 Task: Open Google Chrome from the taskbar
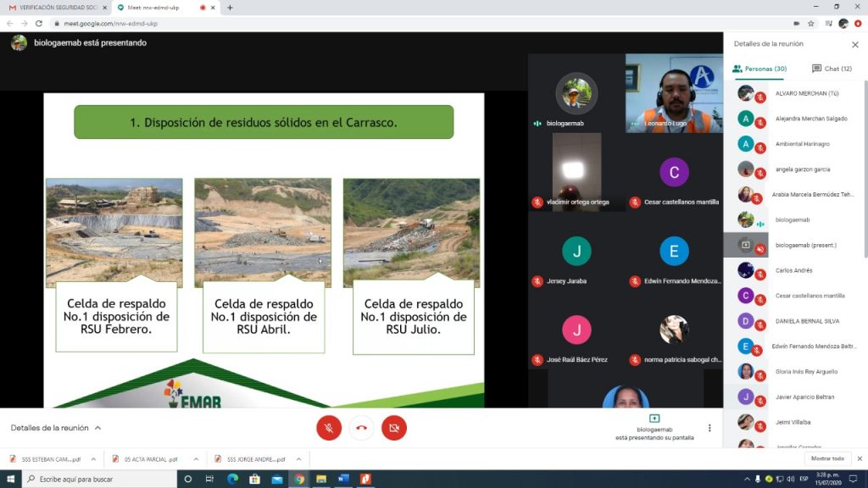click(299, 480)
